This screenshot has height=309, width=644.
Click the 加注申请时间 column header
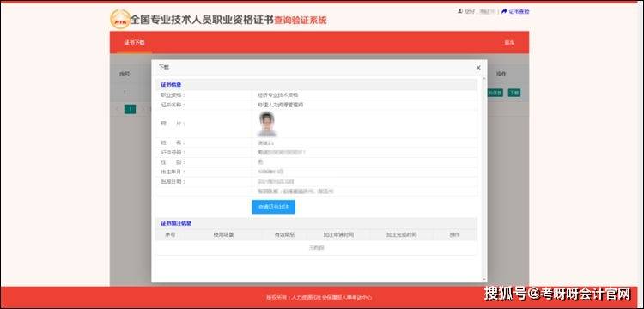click(x=338, y=235)
